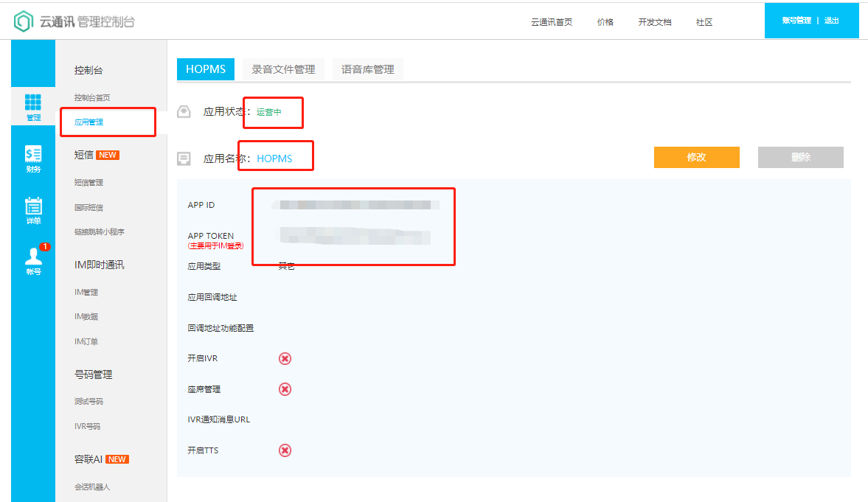Image resolution: width=868 pixels, height=502 pixels.
Task: Open 云通讯首页 in top navigation
Action: tap(552, 22)
